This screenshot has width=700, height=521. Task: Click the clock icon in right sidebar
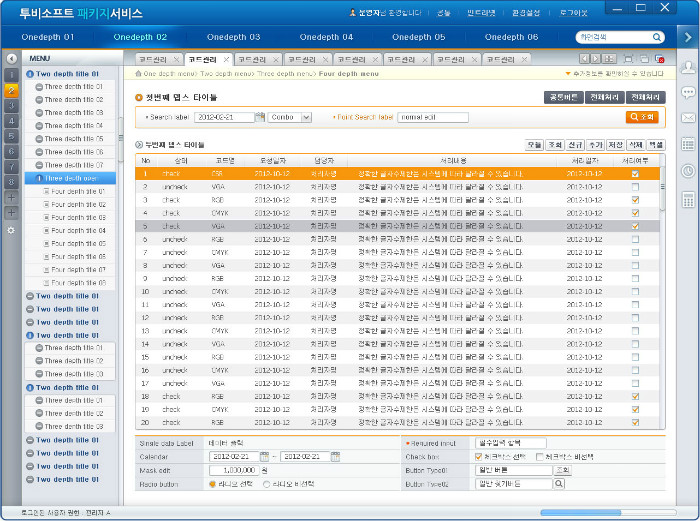point(688,171)
